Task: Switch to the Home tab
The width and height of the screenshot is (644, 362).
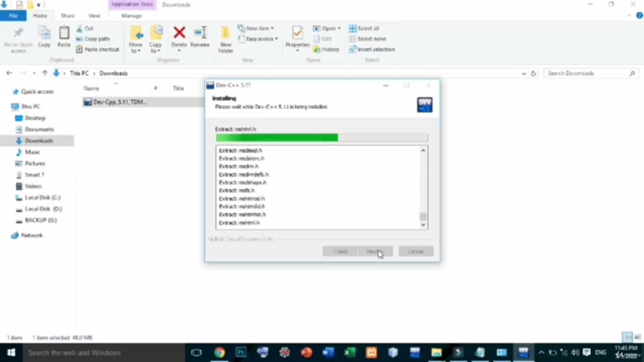Action: [40, 16]
